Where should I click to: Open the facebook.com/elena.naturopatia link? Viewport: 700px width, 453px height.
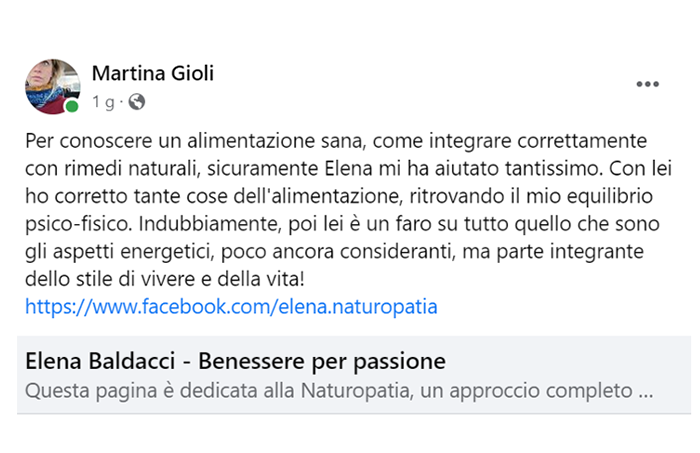[231, 307]
